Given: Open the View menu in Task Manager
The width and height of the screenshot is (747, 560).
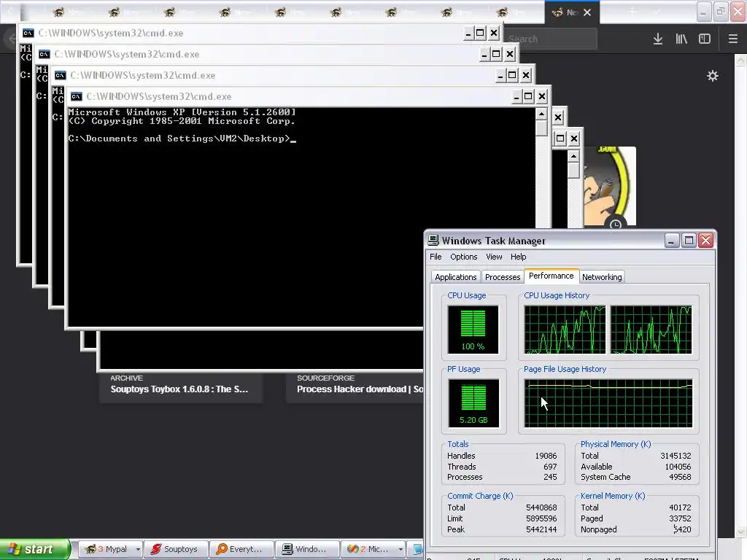Looking at the screenshot, I should (x=494, y=257).
